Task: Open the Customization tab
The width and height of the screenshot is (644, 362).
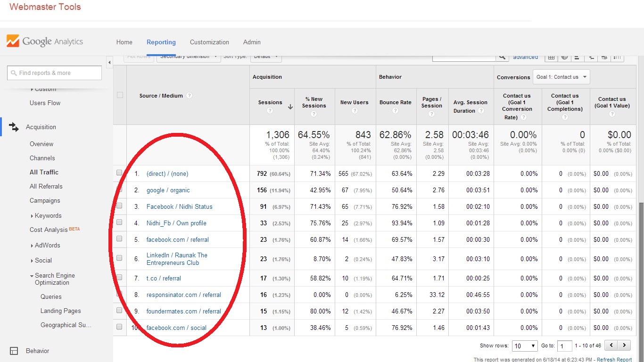Action: [209, 42]
